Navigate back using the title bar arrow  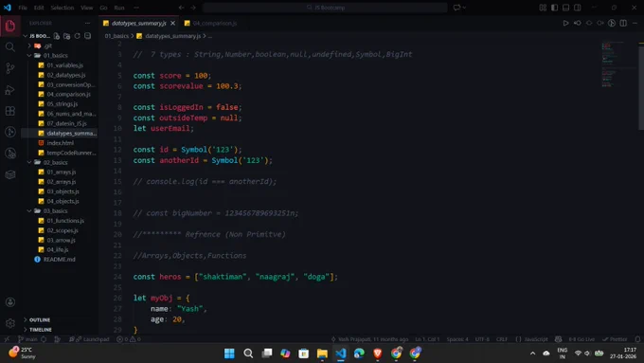click(181, 8)
